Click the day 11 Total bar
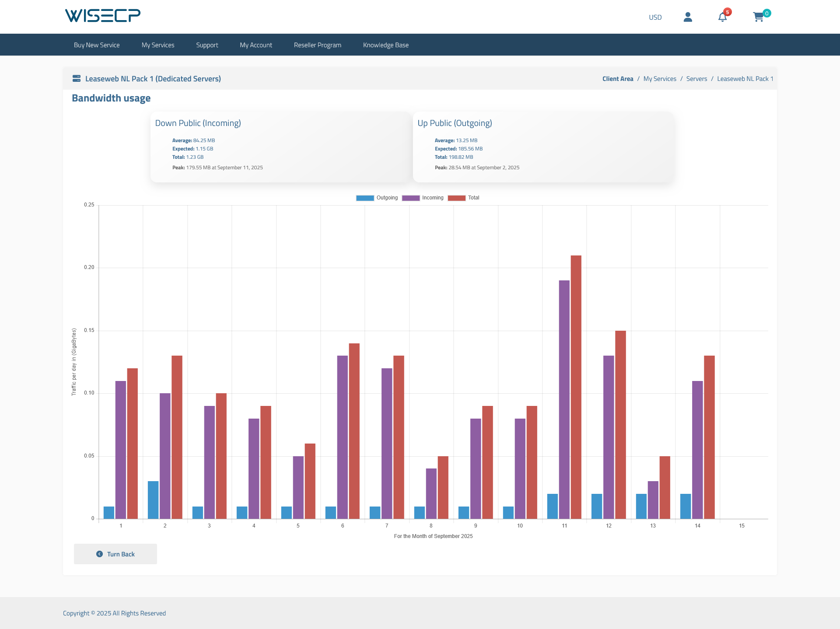Image resolution: width=840 pixels, height=629 pixels. pyautogui.click(x=576, y=387)
